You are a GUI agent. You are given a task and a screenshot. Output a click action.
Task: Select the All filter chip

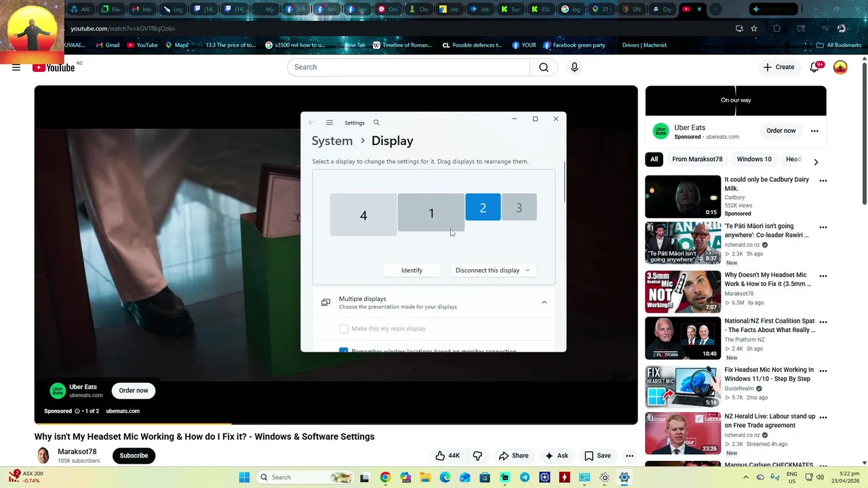coord(654,159)
